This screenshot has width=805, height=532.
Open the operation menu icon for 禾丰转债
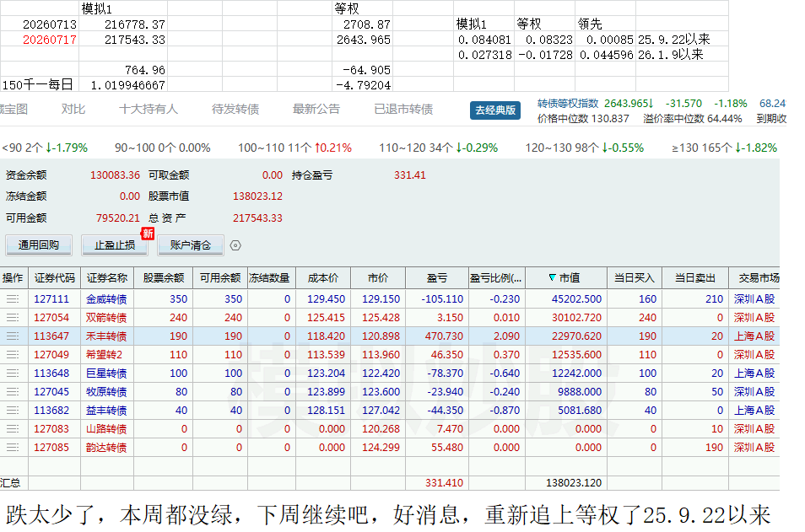[x=13, y=336]
